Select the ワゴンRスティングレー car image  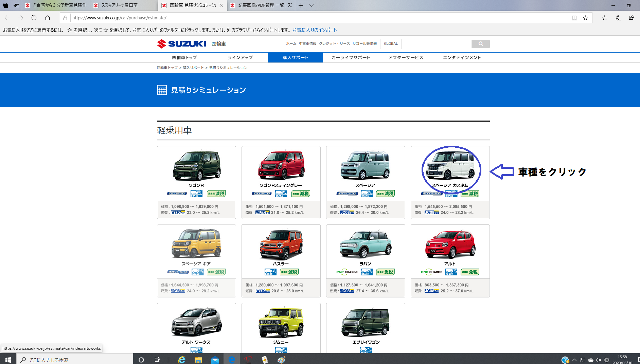281,165
